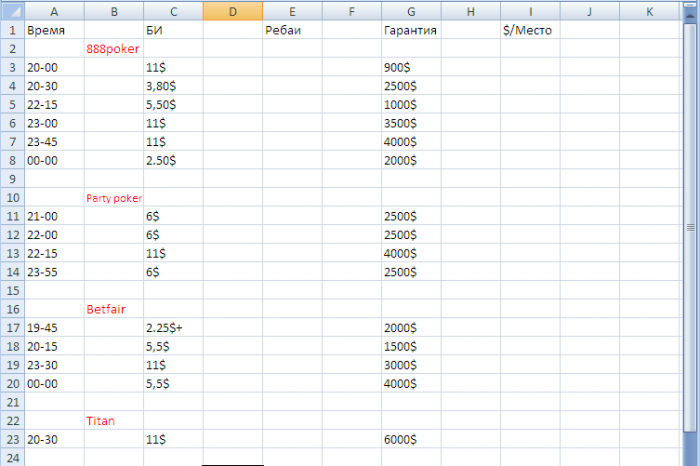Select row 2 header
The height and width of the screenshot is (466, 700).
point(12,49)
